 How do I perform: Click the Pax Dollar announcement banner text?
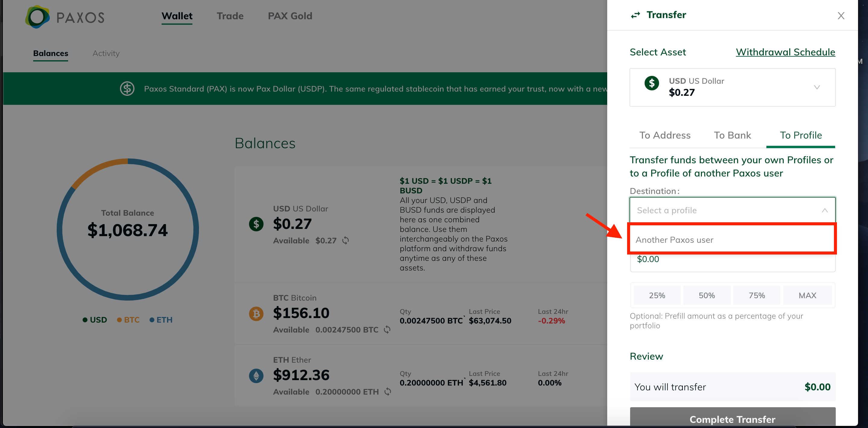click(375, 89)
